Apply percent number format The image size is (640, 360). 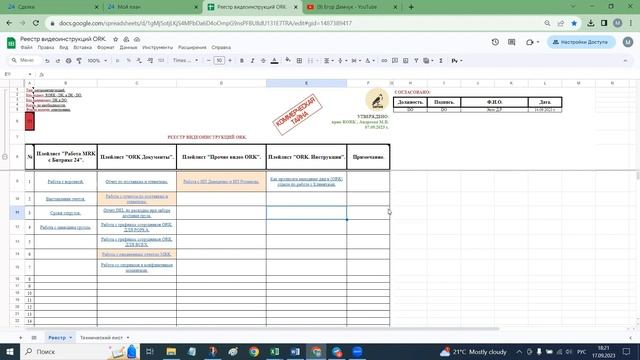point(129,60)
